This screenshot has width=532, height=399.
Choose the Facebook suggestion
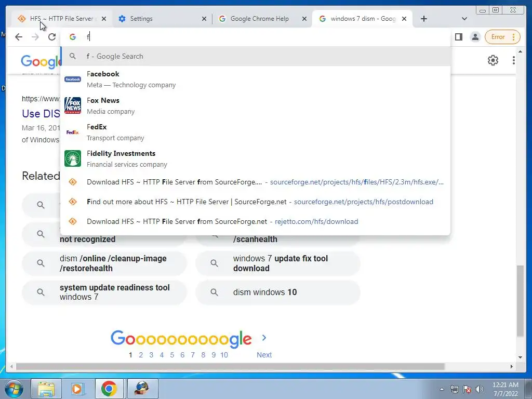(x=256, y=79)
